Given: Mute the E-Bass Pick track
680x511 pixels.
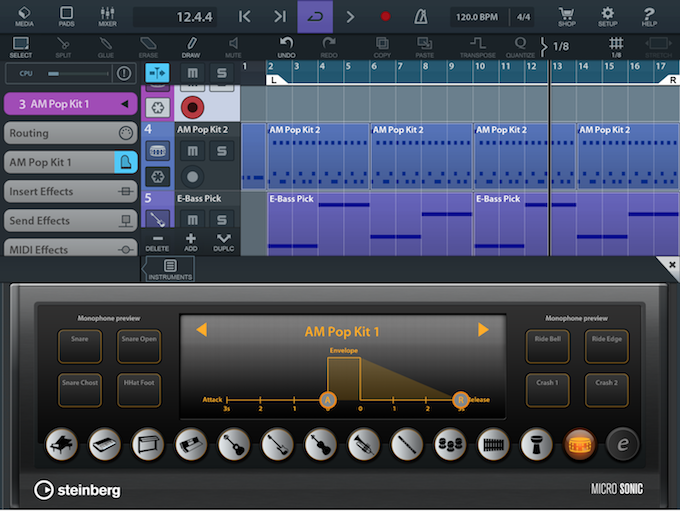Looking at the screenshot, I should (193, 219).
